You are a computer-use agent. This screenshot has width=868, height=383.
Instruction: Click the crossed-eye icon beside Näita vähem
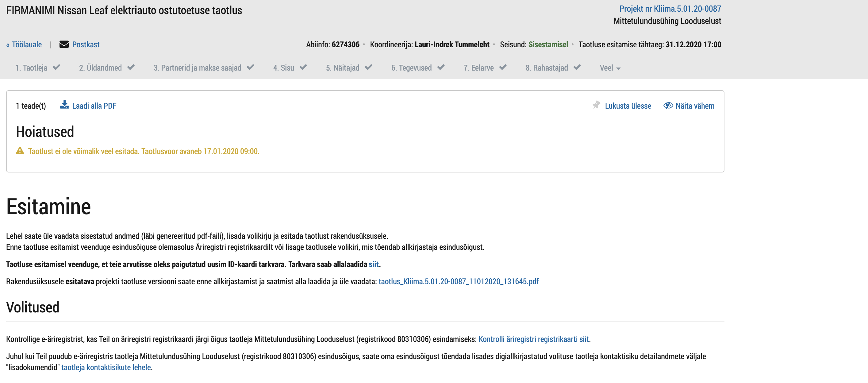point(668,106)
